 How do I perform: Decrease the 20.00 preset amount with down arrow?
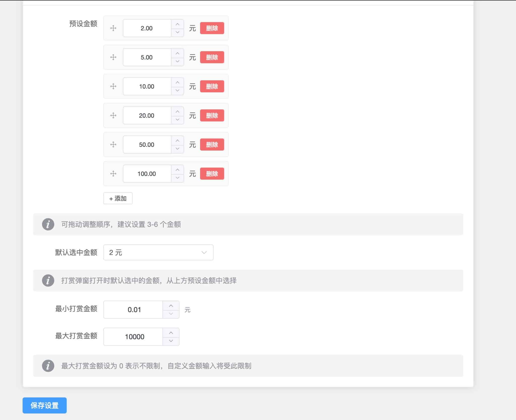(177, 119)
